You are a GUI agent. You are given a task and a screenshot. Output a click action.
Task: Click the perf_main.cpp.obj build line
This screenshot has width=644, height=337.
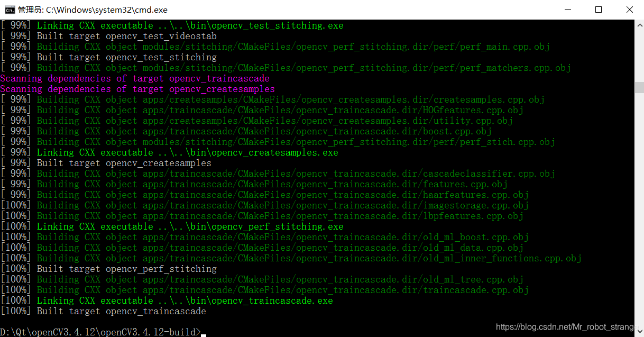[x=275, y=47]
